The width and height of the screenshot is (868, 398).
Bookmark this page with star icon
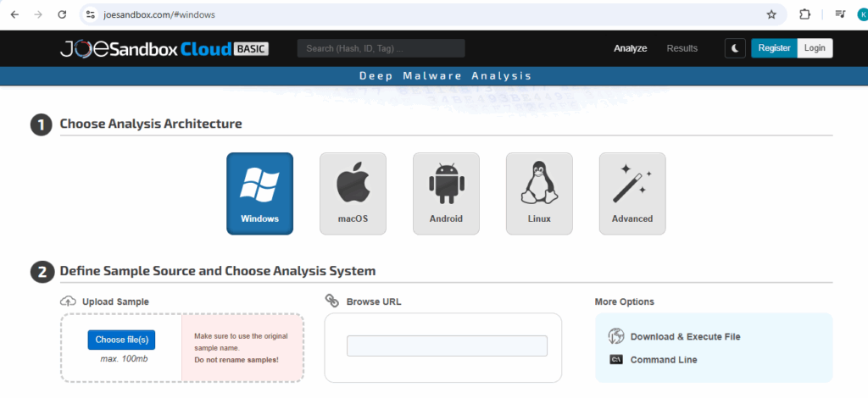tap(771, 15)
